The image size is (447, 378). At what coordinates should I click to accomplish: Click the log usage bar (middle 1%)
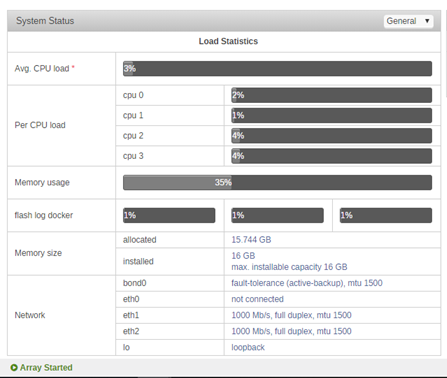point(277,215)
